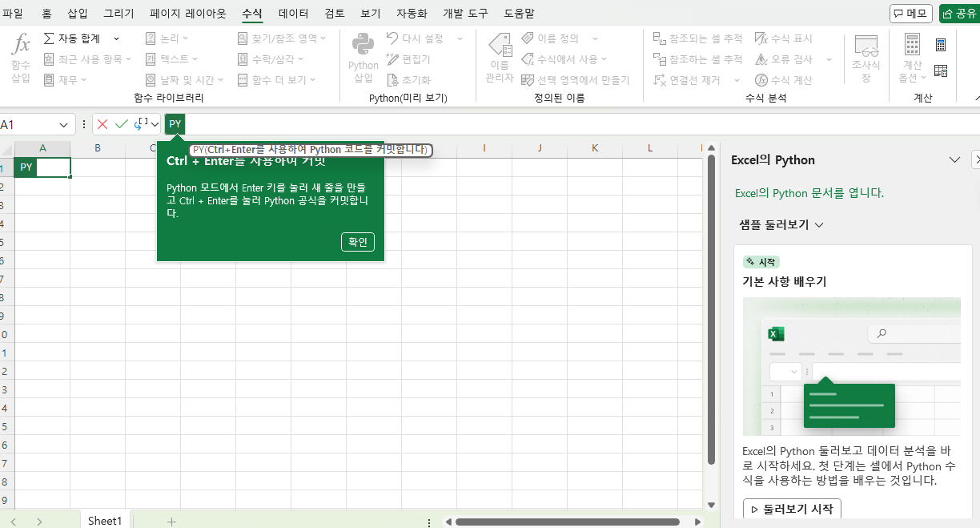The image size is (980, 528).
Task: Click the 자동 합계 sigma icon
Action: click(49, 38)
